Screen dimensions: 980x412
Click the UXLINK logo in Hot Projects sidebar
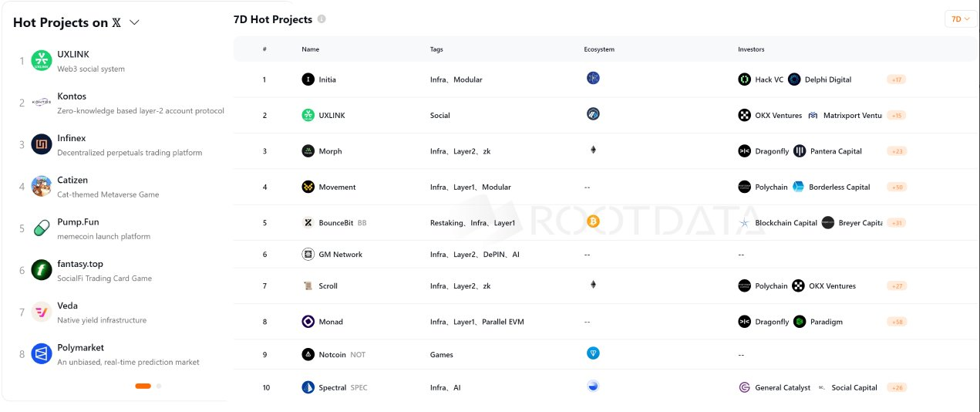[x=42, y=61]
